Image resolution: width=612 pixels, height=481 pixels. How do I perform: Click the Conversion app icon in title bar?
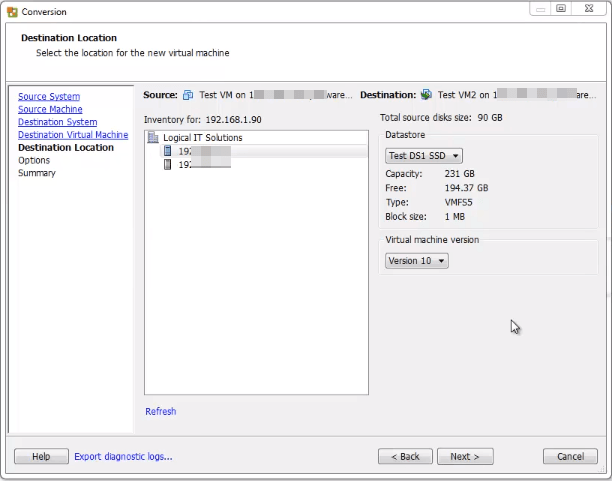(12, 12)
